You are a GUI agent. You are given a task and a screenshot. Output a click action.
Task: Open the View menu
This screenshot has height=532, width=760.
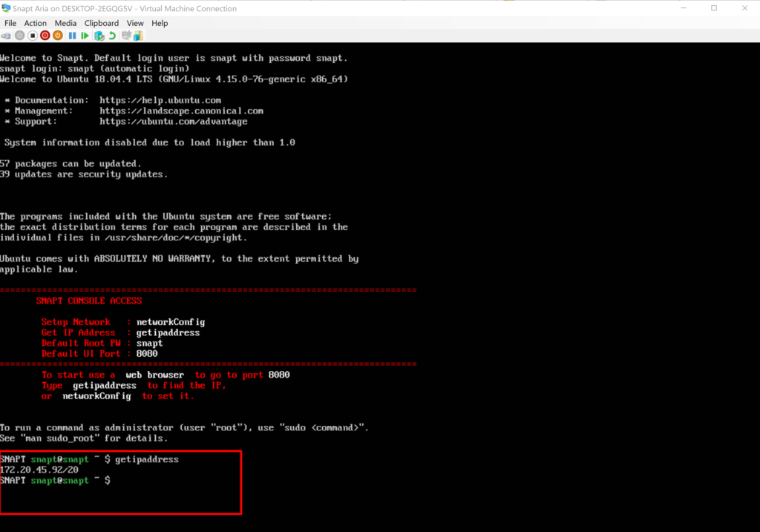pos(135,23)
